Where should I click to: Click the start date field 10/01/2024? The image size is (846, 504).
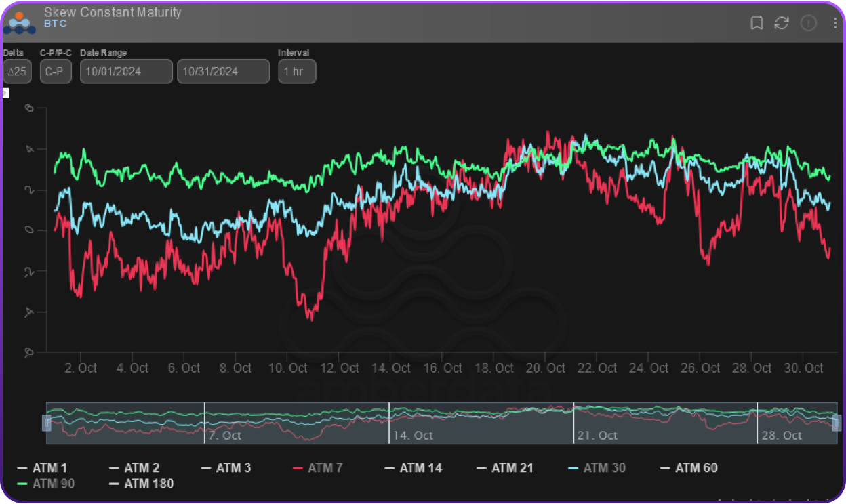(126, 71)
